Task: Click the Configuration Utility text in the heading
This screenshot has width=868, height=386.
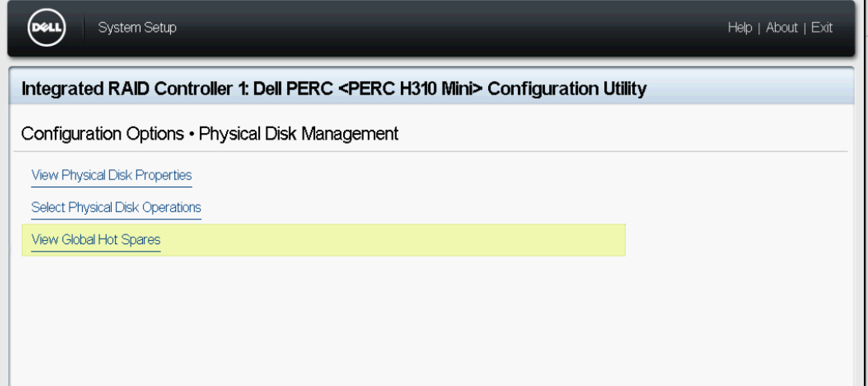Action: click(x=567, y=89)
